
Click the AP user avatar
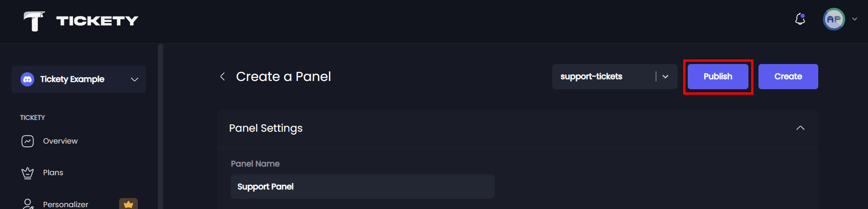point(833,19)
